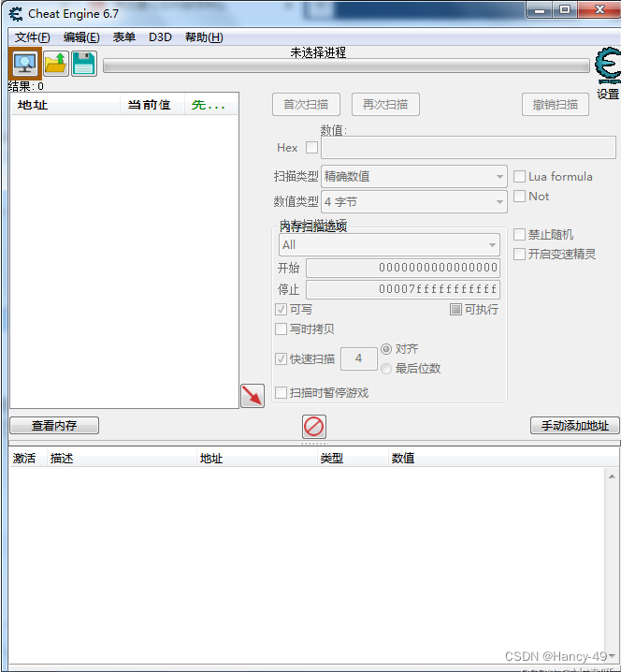Open the 编辑(E) menu
The width and height of the screenshot is (621, 672).
[x=81, y=37]
